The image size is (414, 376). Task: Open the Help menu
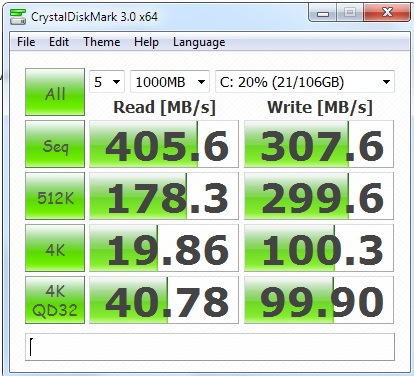point(146,42)
